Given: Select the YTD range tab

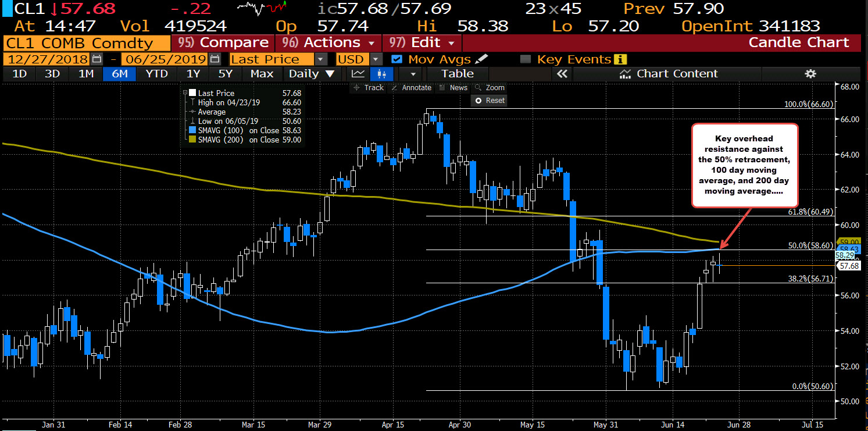Looking at the screenshot, I should click(156, 74).
